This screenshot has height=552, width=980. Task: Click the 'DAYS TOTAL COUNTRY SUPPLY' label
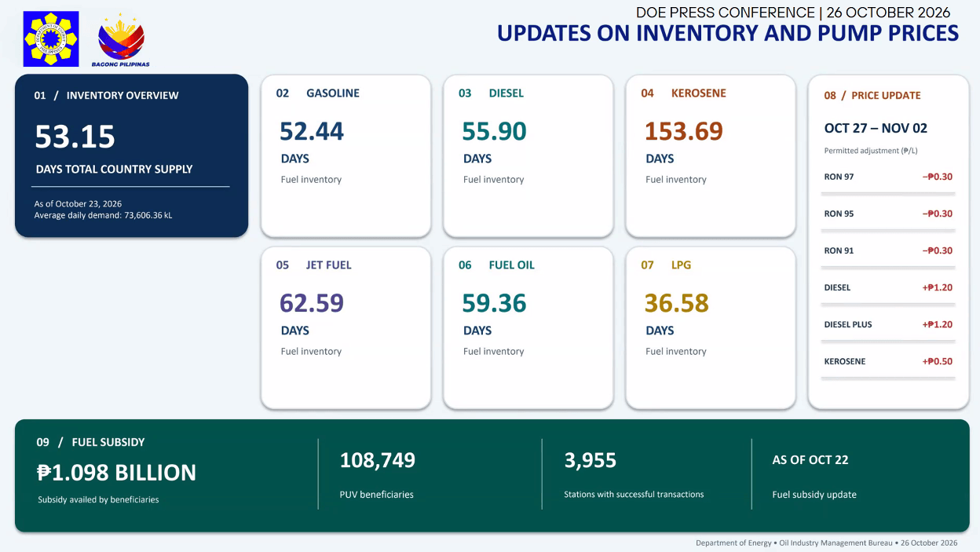click(114, 169)
